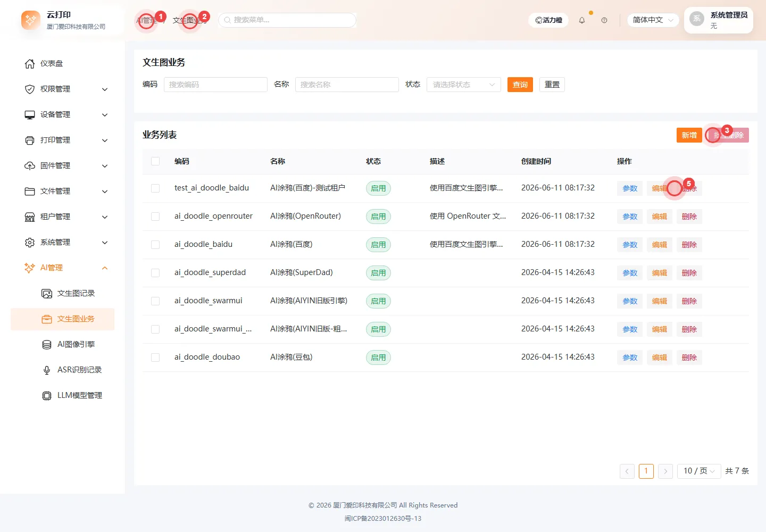Open the 文生图记录 menu item
The height and width of the screenshot is (532, 766).
[x=63, y=294]
